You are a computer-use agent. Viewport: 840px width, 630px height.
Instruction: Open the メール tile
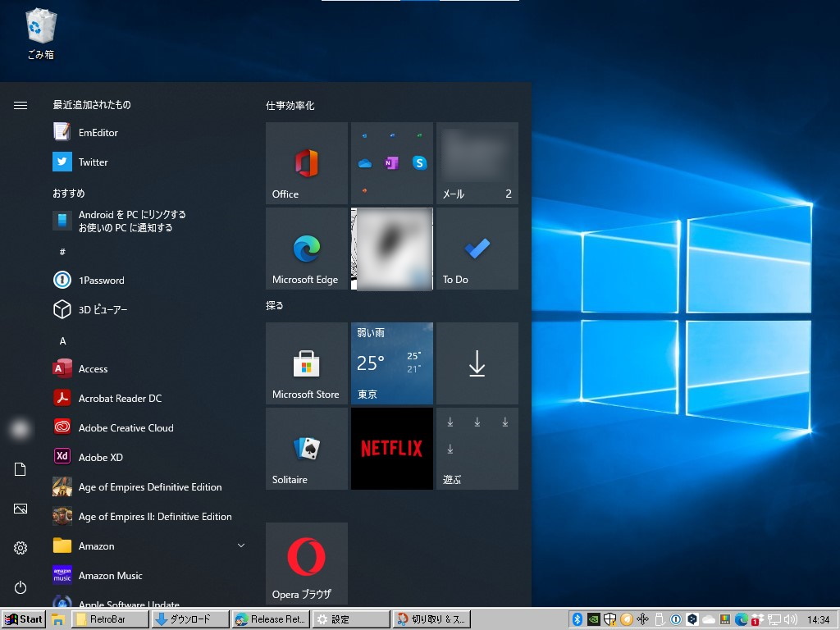click(477, 163)
